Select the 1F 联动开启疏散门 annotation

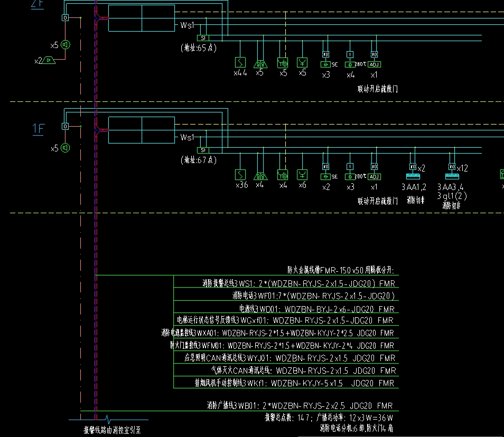pos(378,201)
